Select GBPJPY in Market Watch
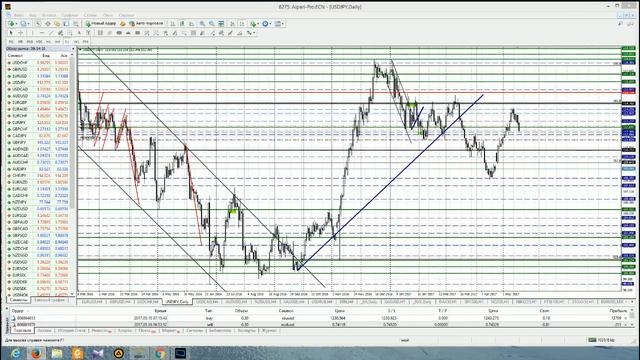640x360 pixels. click(x=38, y=142)
